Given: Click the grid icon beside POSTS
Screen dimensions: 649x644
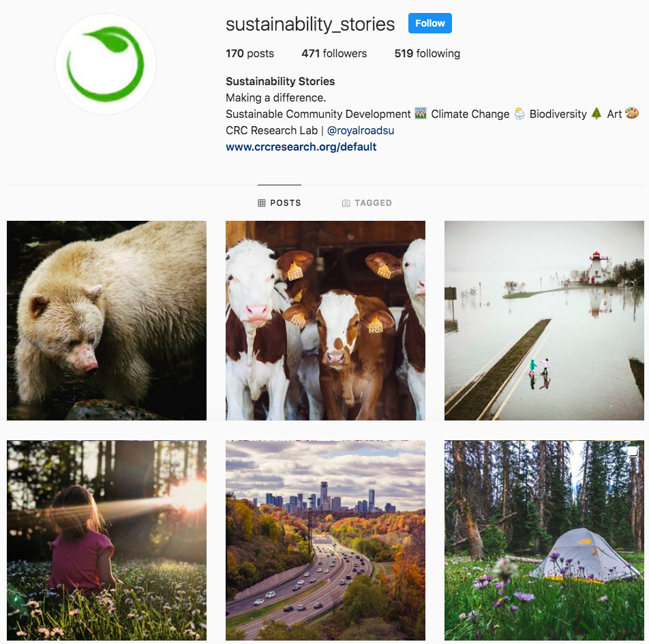Looking at the screenshot, I should (262, 203).
